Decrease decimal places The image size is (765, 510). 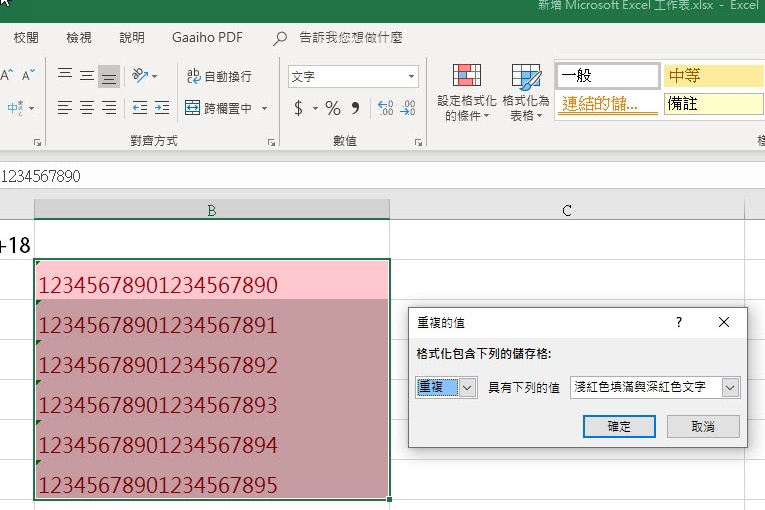407,108
